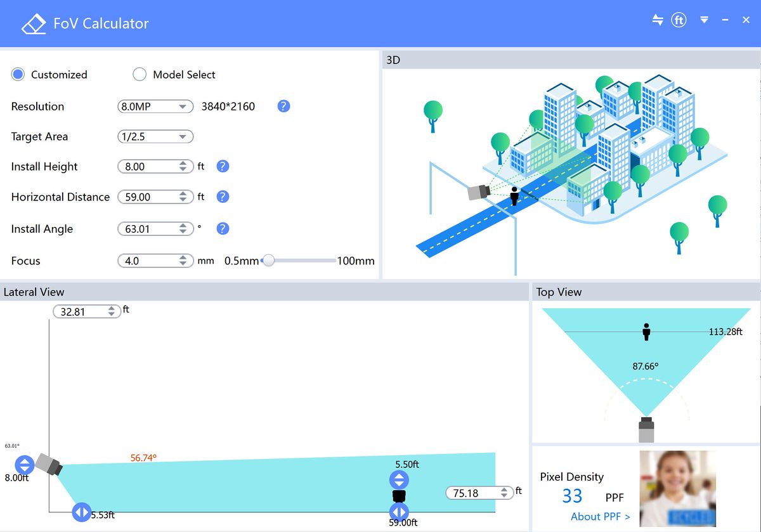Open the help icon for Horizontal Distance

click(x=223, y=197)
